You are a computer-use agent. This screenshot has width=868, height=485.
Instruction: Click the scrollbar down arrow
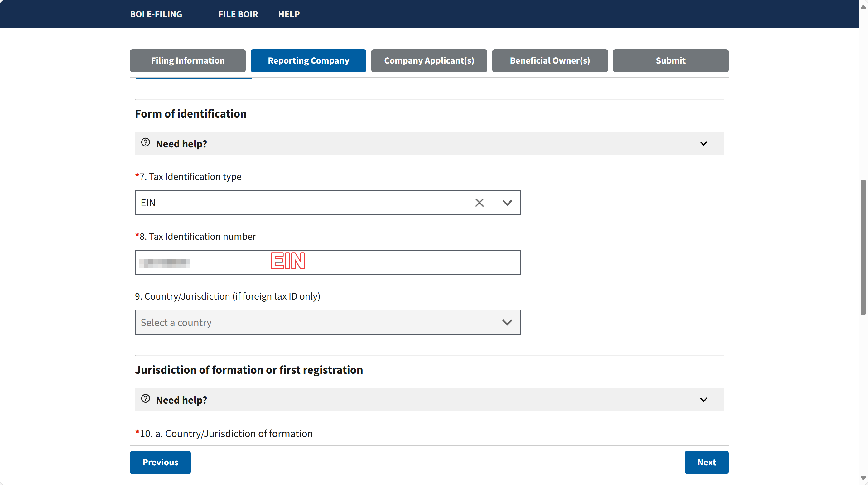[x=863, y=478]
